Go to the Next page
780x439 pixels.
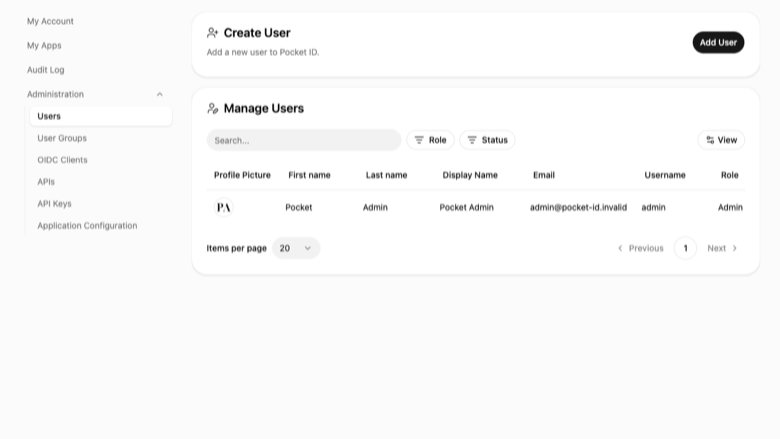722,248
